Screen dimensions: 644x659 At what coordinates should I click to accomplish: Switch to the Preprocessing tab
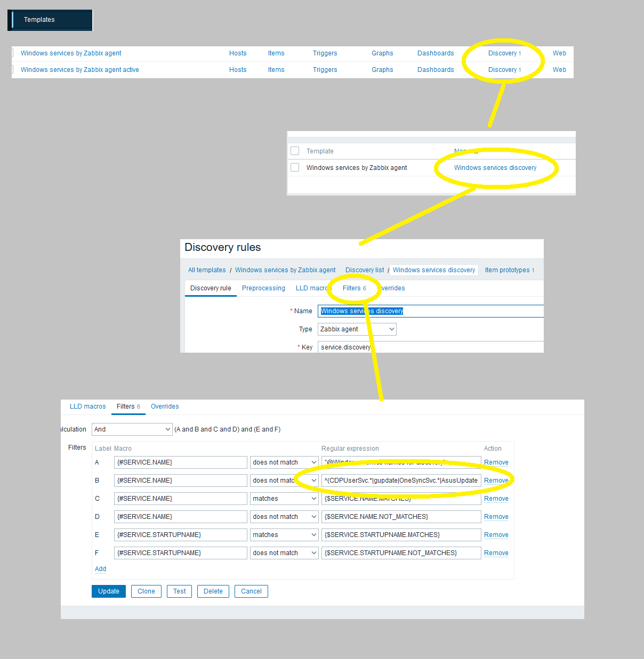pyautogui.click(x=263, y=288)
